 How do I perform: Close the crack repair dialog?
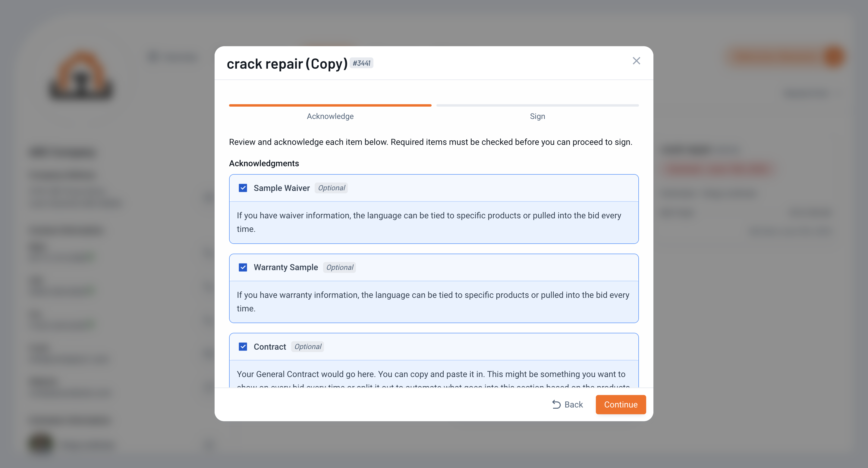(636, 61)
